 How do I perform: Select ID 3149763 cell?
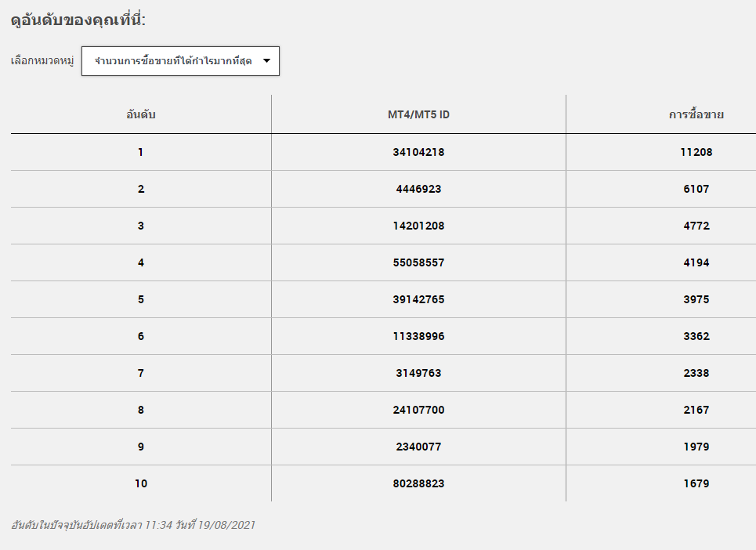pyautogui.click(x=418, y=373)
